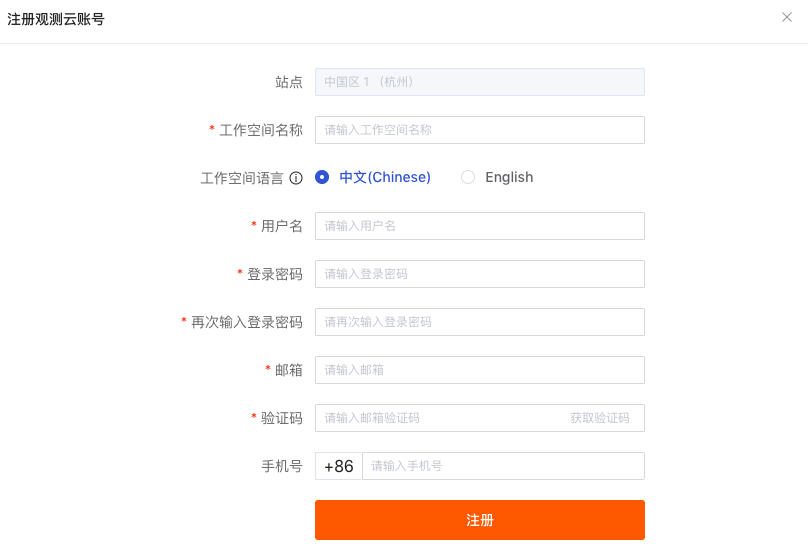808x554 pixels.
Task: Select the 中文(Chinese) radio button
Action: (x=322, y=177)
